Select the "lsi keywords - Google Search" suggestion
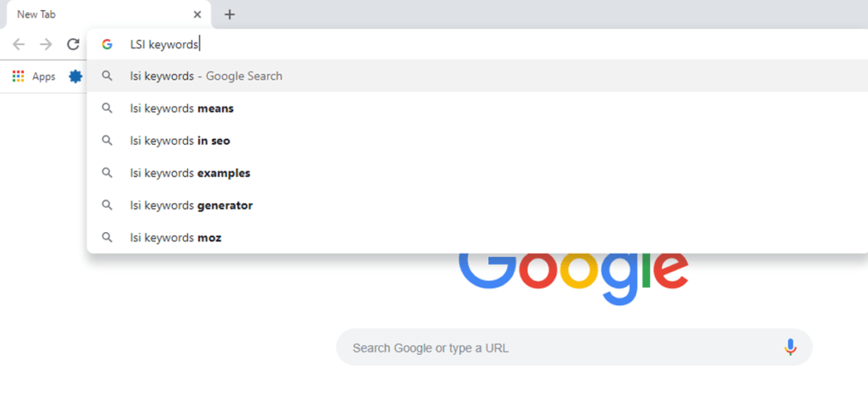 (206, 76)
